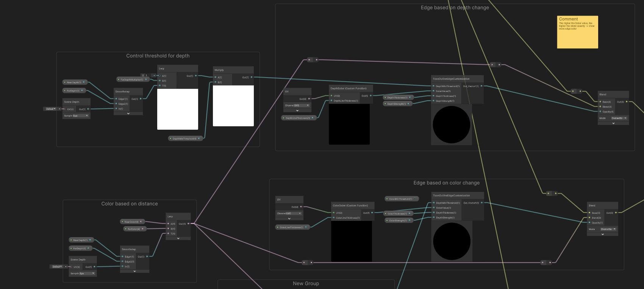Select 'Edge based on color change' group title

447,183
